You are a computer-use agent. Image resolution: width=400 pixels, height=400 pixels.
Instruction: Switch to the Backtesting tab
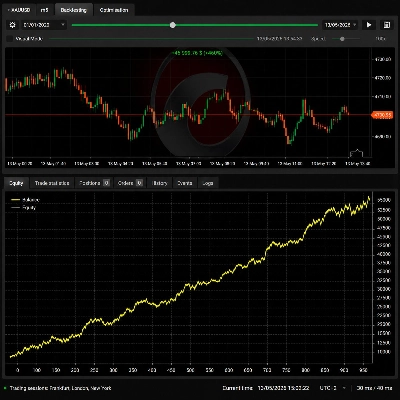coord(73,10)
